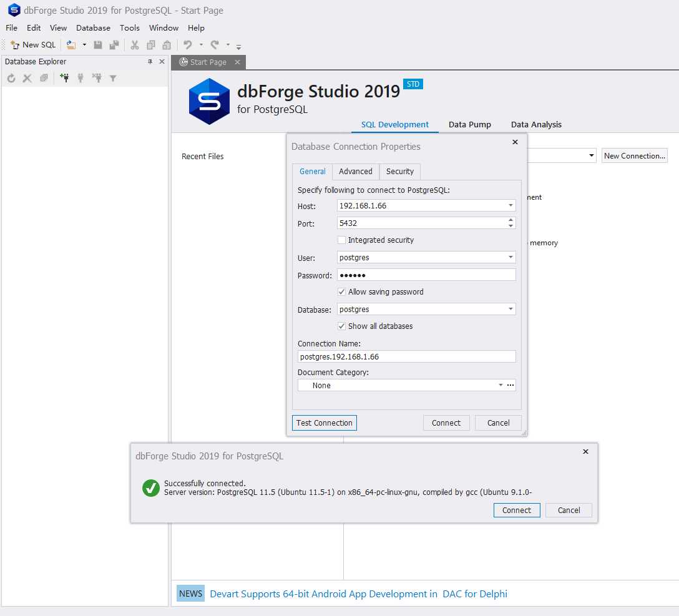Open the View menu

pyautogui.click(x=59, y=27)
